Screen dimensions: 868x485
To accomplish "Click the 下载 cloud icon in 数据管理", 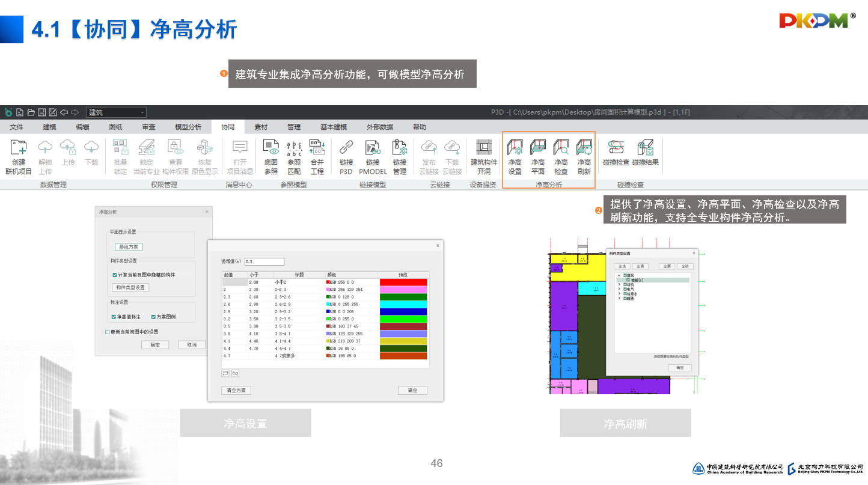I will point(91,147).
